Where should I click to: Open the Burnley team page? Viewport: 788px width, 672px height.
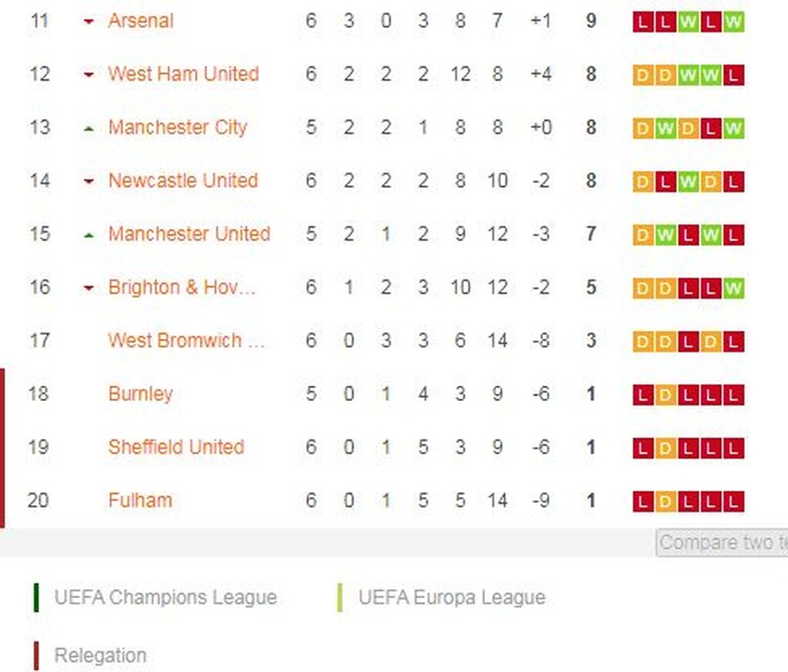coord(141,394)
